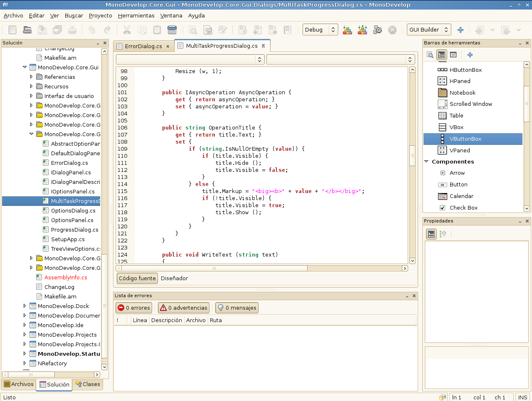This screenshot has width=532, height=401.
Task: Click the Check Box icon under Componentes
Action: (442, 208)
